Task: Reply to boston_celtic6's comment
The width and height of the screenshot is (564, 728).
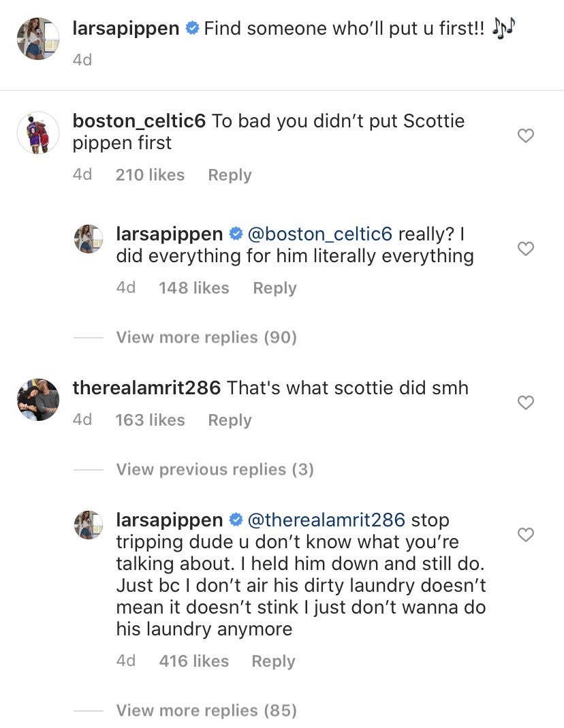Action: click(x=230, y=175)
